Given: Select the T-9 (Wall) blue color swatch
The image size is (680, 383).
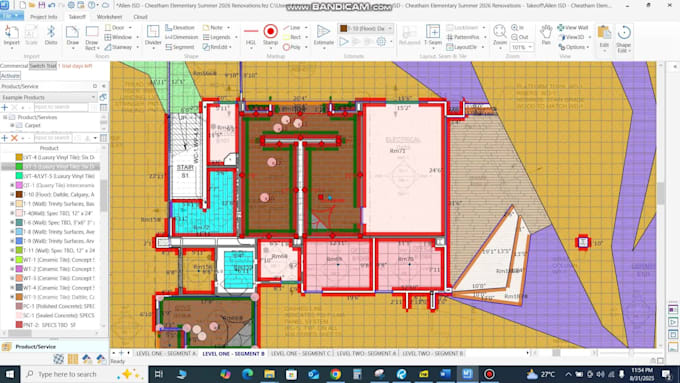Looking at the screenshot, I should pos(19,241).
